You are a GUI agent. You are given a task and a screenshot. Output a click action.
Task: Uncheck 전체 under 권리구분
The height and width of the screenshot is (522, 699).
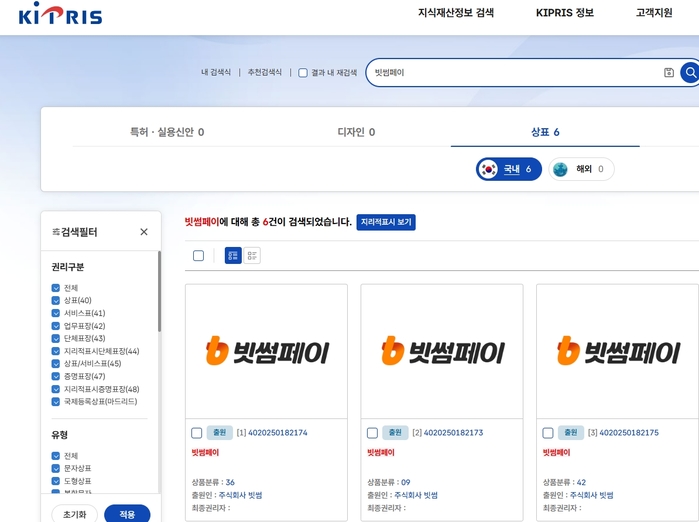pos(56,288)
